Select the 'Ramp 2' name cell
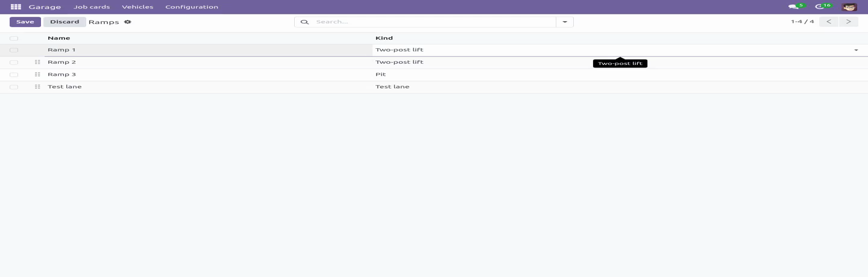 208,62
